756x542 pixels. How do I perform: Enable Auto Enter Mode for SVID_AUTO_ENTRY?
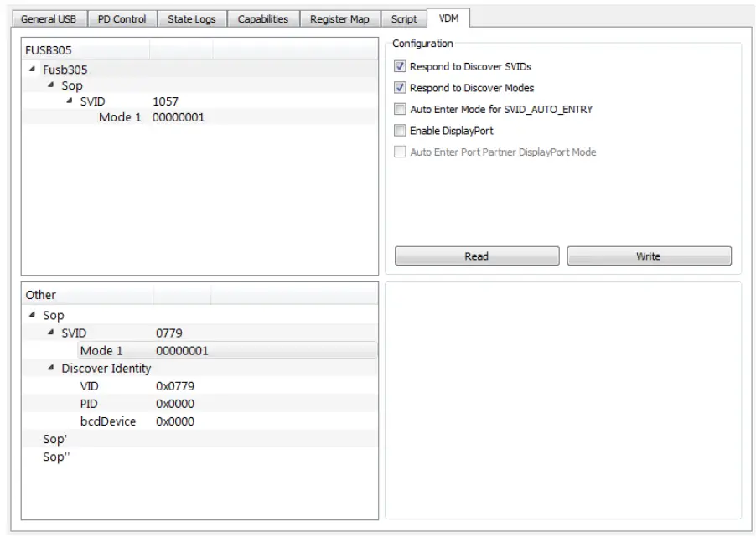pos(400,109)
